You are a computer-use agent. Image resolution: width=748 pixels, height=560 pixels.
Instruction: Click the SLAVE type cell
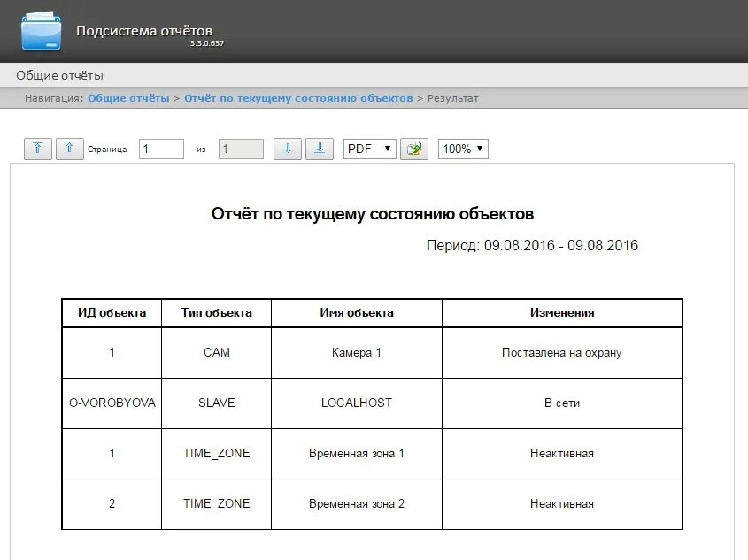tap(217, 403)
